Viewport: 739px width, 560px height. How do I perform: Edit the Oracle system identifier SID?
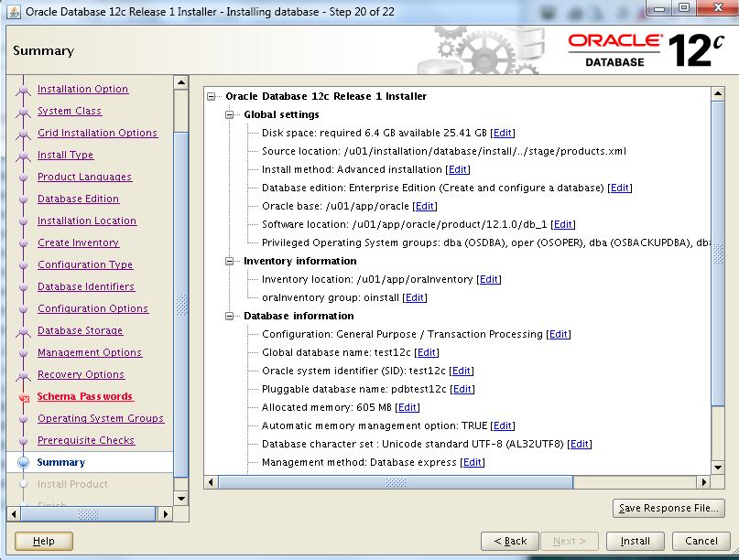[462, 372]
